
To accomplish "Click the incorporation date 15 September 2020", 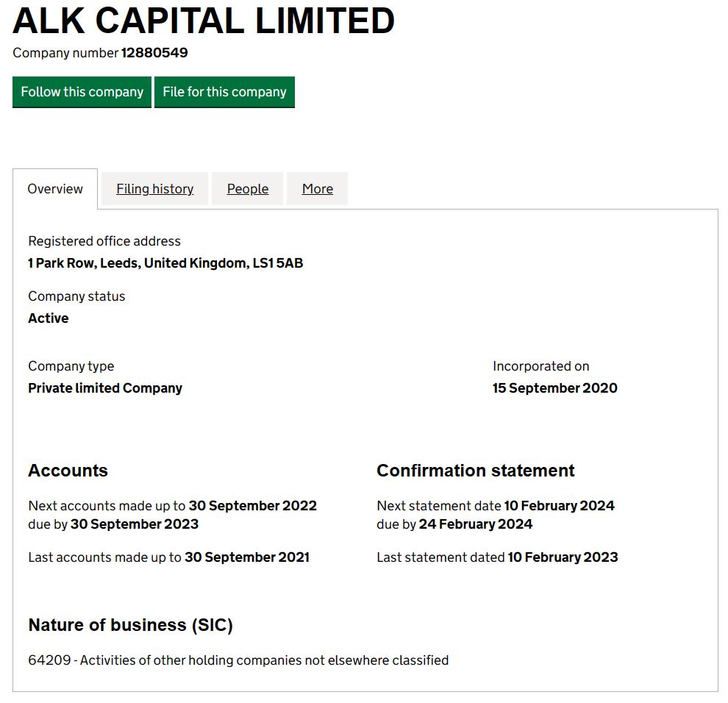I will (x=554, y=388).
